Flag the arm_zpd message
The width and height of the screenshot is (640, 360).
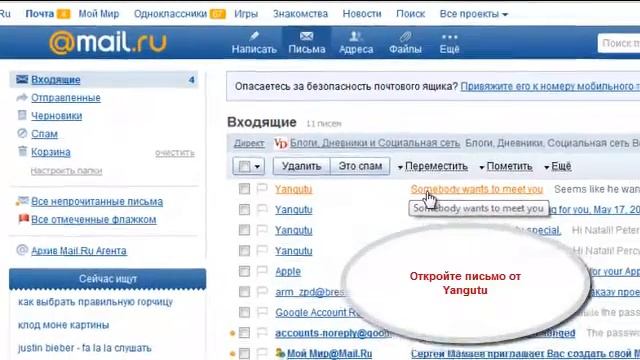pyautogui.click(x=262, y=291)
